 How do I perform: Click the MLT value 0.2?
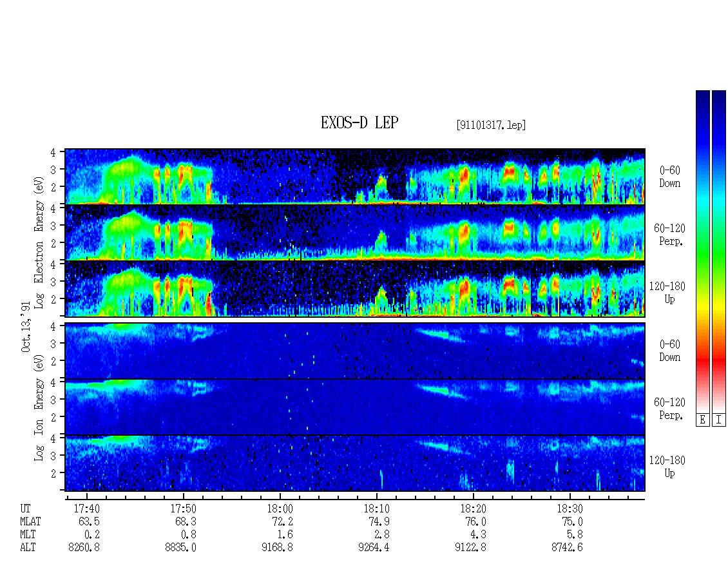92,535
